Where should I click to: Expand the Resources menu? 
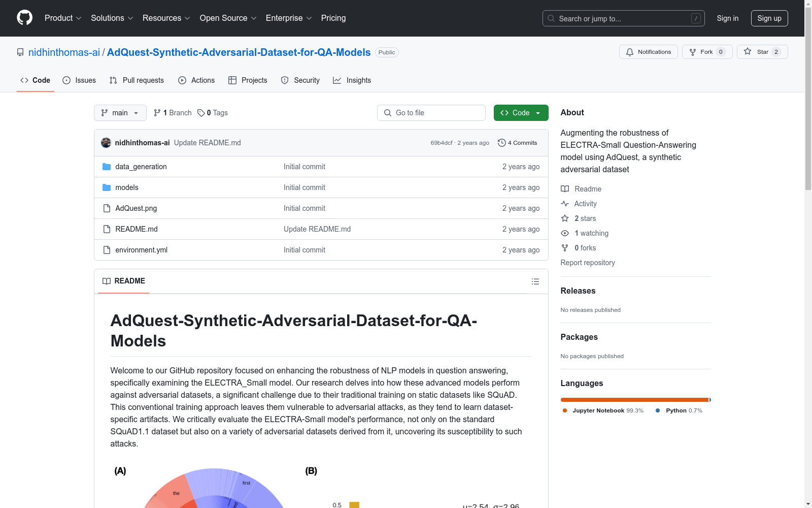[x=166, y=18]
